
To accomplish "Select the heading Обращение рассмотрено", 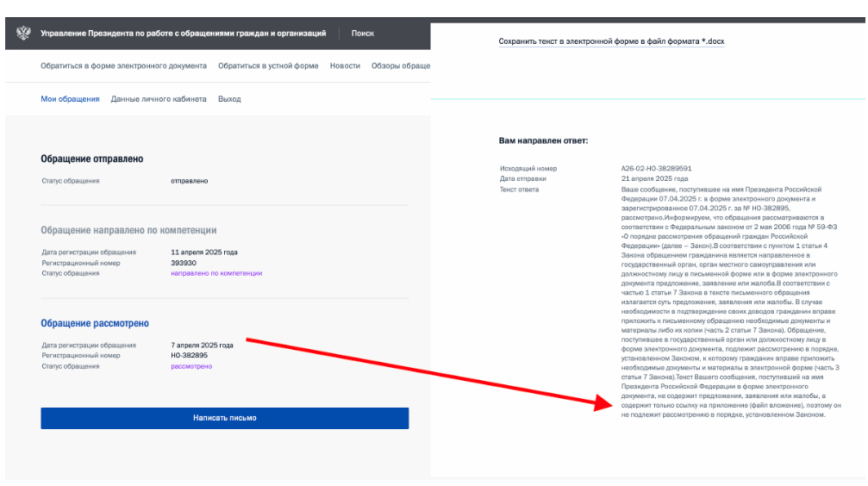I will pos(95,323).
